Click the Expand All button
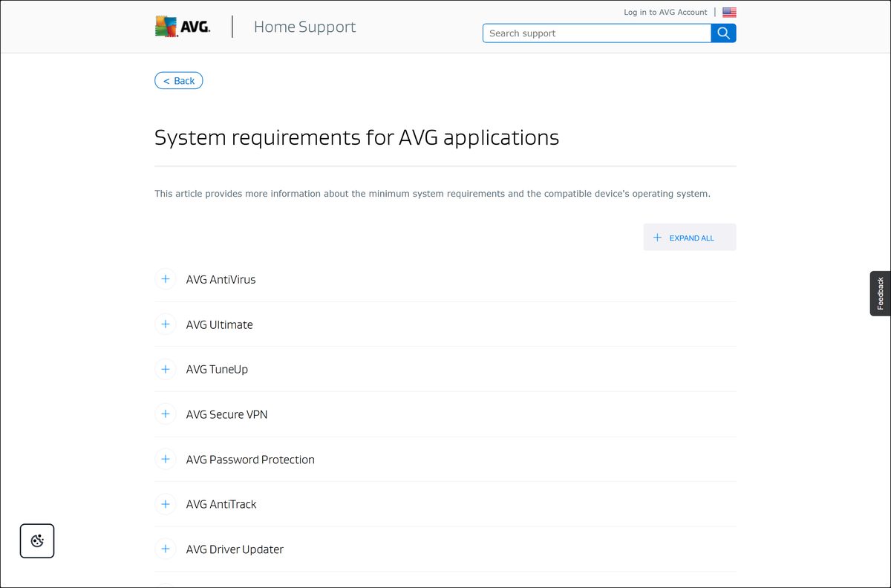Viewport: 891px width, 588px height. tap(690, 238)
